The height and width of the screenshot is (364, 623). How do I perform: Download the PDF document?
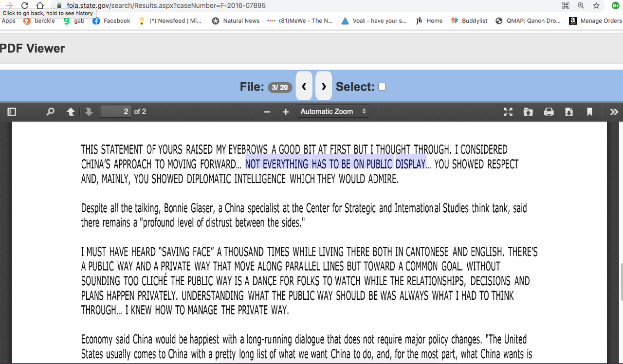[x=569, y=112]
